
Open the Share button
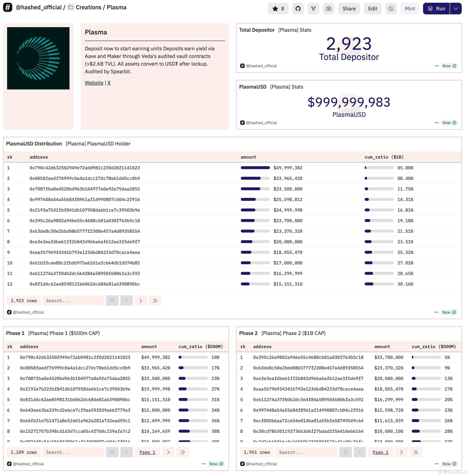coord(349,9)
